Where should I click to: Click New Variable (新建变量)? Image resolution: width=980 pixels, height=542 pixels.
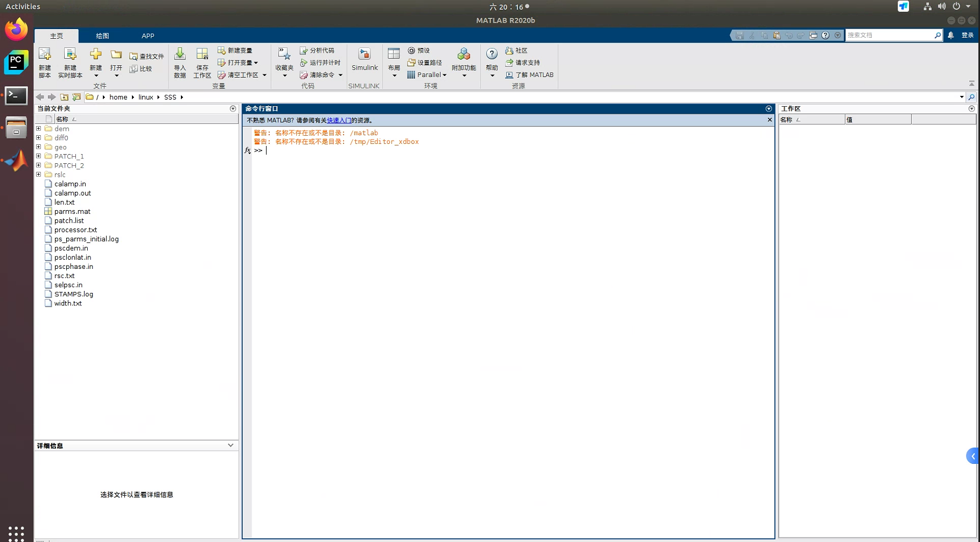tap(235, 50)
